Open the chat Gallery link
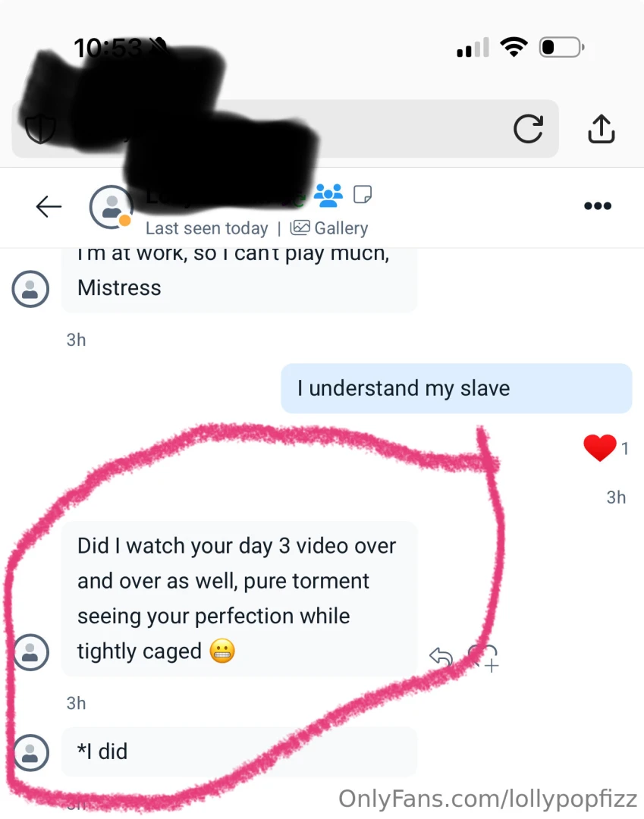 click(x=329, y=228)
